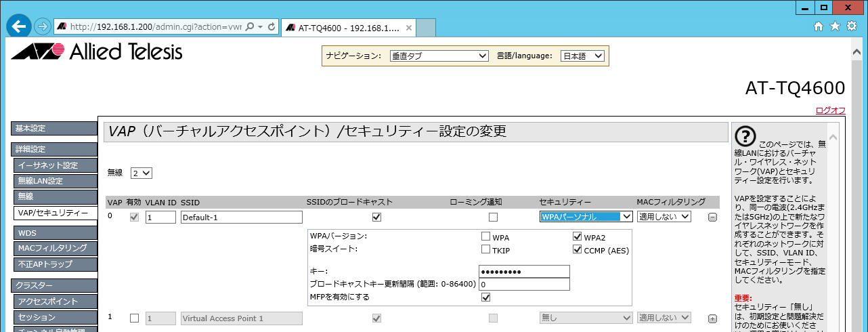Toggle the MFPを有効にする checkbox
868x332 pixels.
point(485,297)
